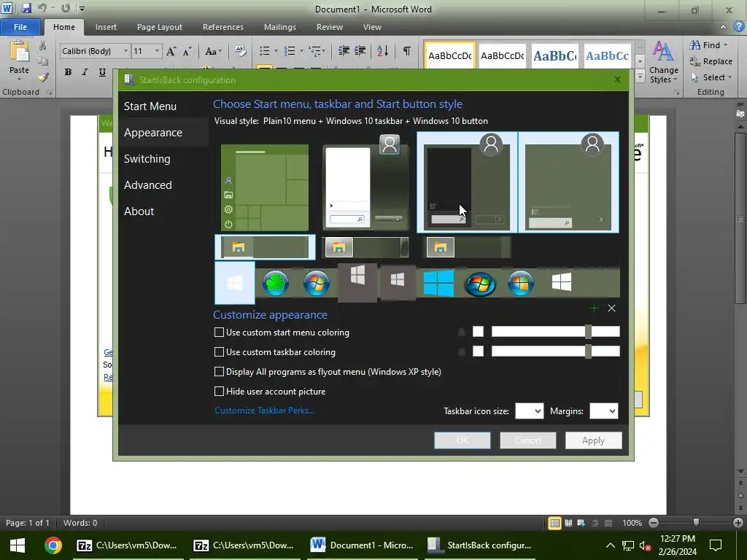The width and height of the screenshot is (747, 560).
Task: Click the Word zoom slider handle in status bar
Action: tap(696, 523)
